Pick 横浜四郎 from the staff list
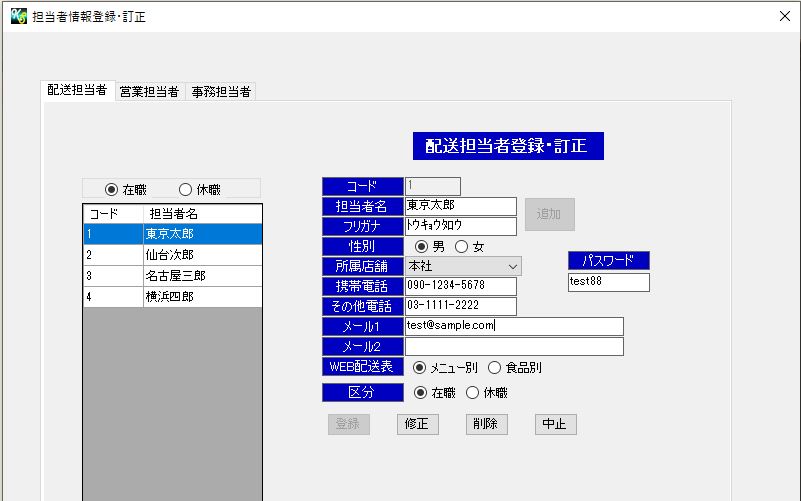 click(170, 297)
